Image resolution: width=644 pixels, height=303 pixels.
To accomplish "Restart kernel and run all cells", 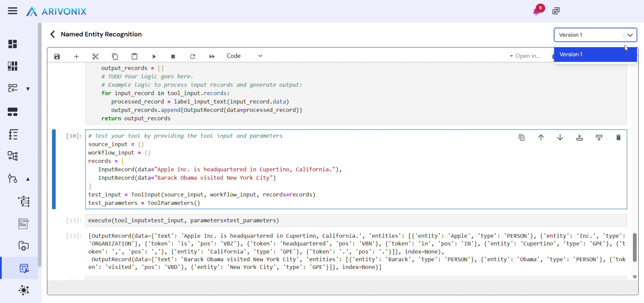I will pos(212,56).
